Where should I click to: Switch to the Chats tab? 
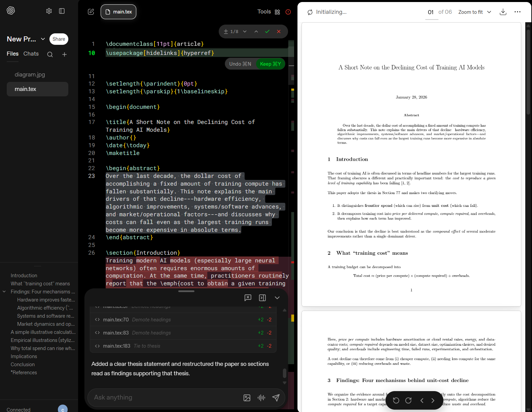pos(31,54)
